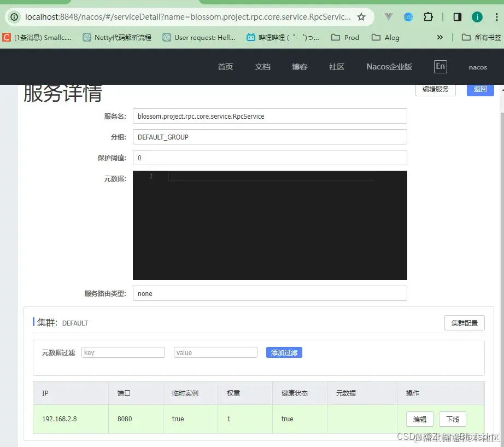Toggle the browser side panel icon
This screenshot has width=504, height=447.
point(457,17)
